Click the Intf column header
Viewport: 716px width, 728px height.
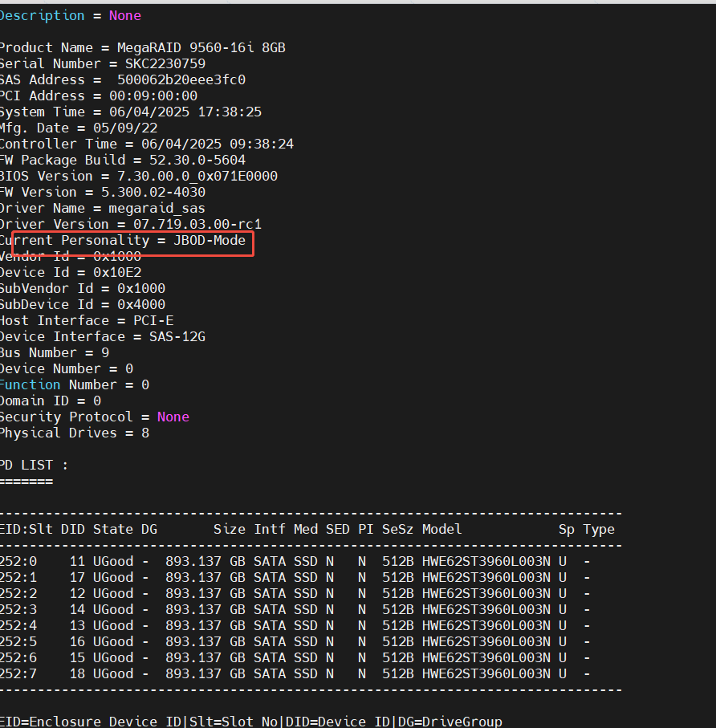(x=270, y=529)
